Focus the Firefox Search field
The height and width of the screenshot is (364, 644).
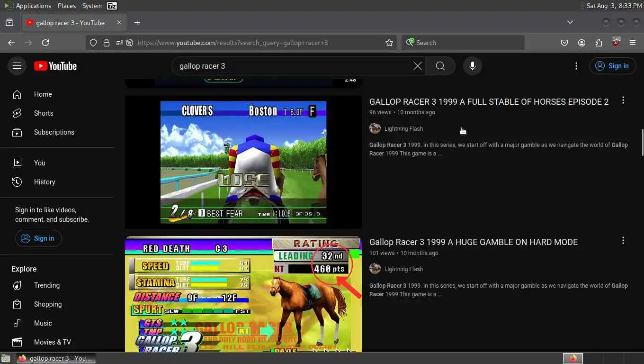(463, 43)
